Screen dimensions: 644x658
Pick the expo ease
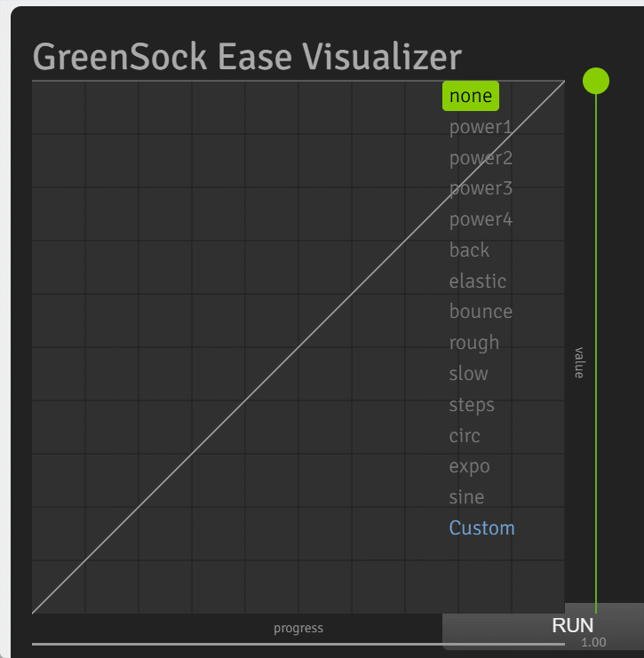click(469, 466)
